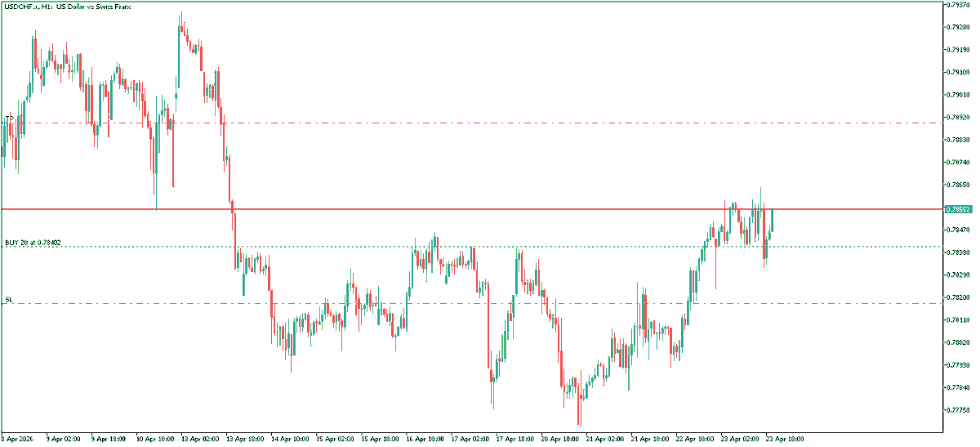Screen dimensions: 980x447
Task: Select the TP label on the red line
Action: tap(9, 118)
